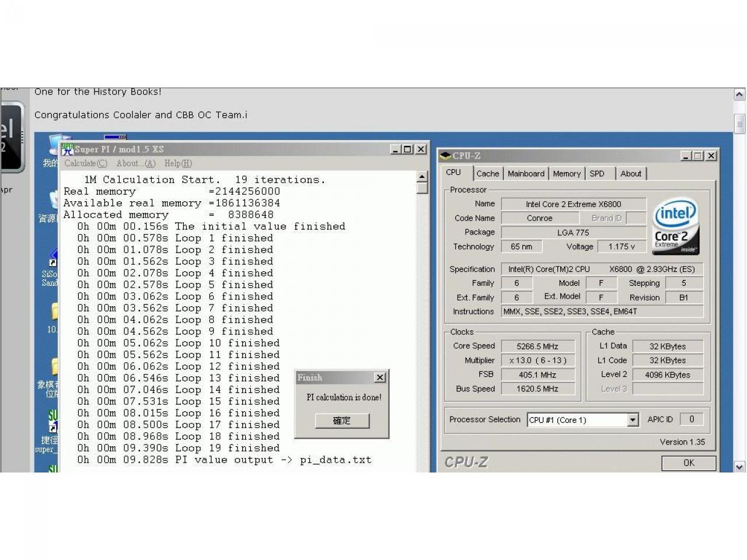Screen dimensions: 747x560
Task: Click the 'The initial value finished' line
Action: pos(211,226)
